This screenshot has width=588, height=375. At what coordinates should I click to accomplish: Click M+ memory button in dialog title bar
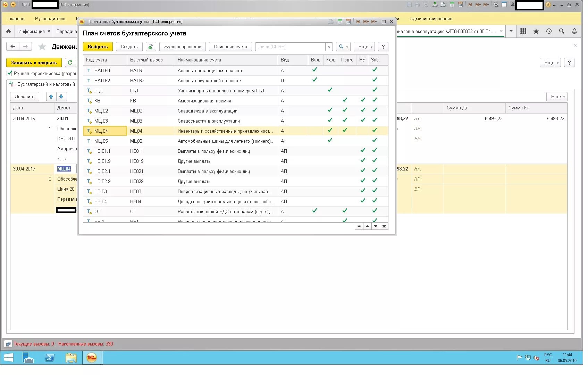[x=366, y=22]
